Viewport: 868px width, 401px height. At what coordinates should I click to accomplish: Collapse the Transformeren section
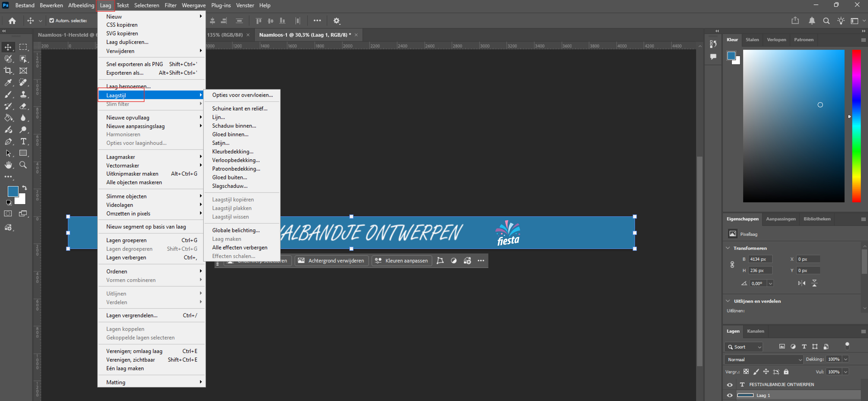(x=728, y=248)
